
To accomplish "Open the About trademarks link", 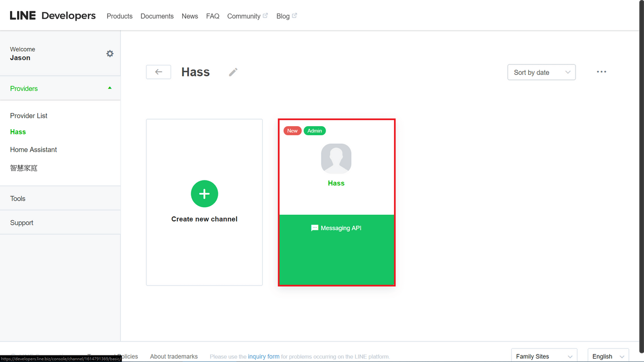I will 174,356.
